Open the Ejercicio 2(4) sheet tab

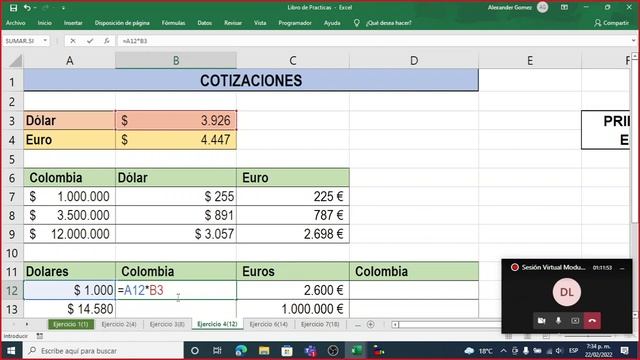[x=119, y=324]
